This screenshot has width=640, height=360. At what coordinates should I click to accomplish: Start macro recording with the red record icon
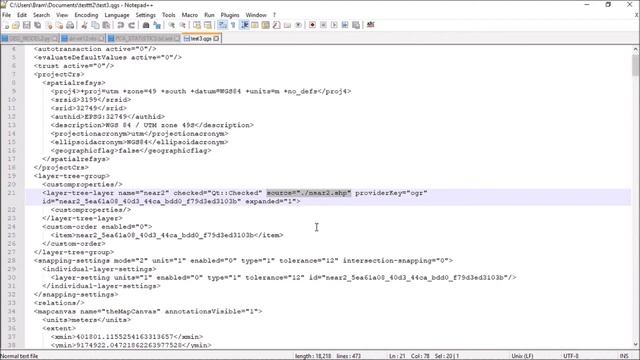312,25
